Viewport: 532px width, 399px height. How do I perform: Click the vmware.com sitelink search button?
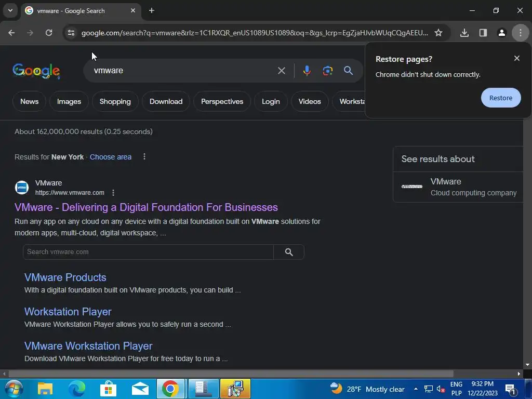[x=289, y=252]
